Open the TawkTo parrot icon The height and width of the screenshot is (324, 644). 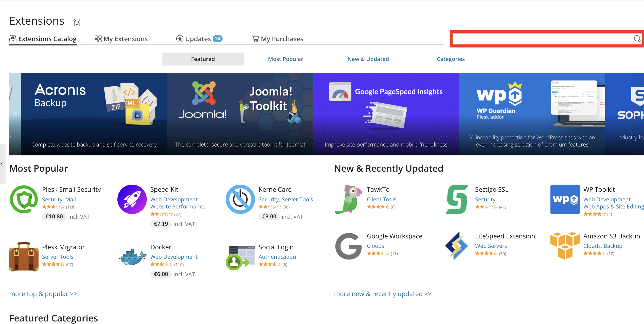click(x=349, y=199)
